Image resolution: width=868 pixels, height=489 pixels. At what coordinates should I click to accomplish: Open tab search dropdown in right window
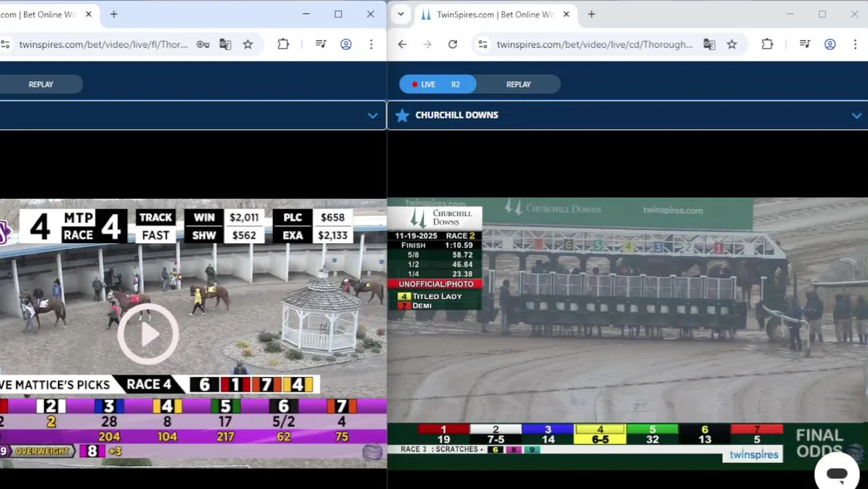click(x=401, y=14)
